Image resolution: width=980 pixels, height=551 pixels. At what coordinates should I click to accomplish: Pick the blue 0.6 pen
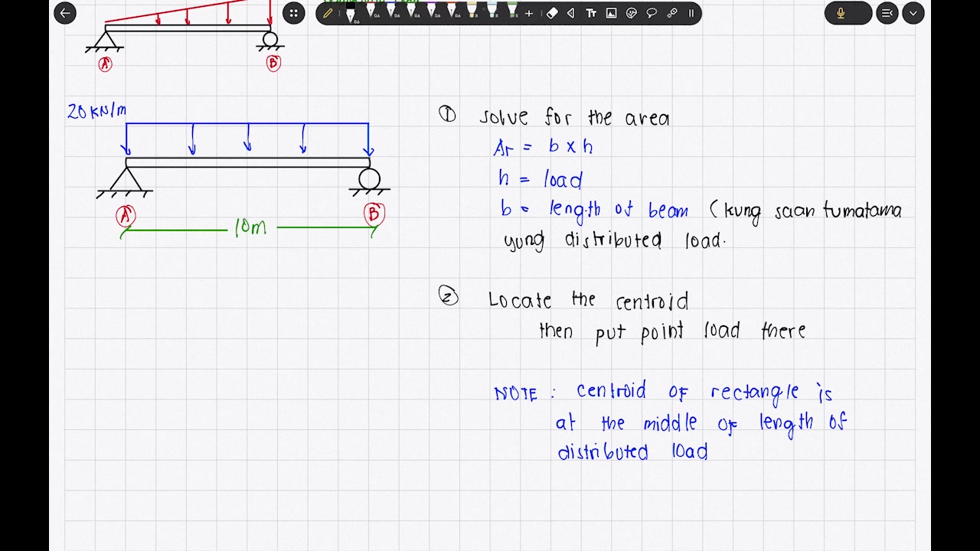coord(390,11)
